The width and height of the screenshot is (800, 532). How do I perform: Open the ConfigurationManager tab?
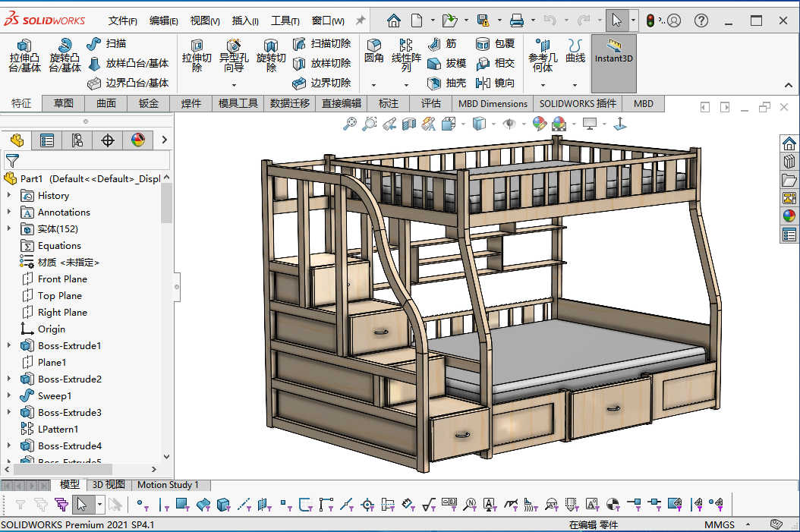click(77, 140)
